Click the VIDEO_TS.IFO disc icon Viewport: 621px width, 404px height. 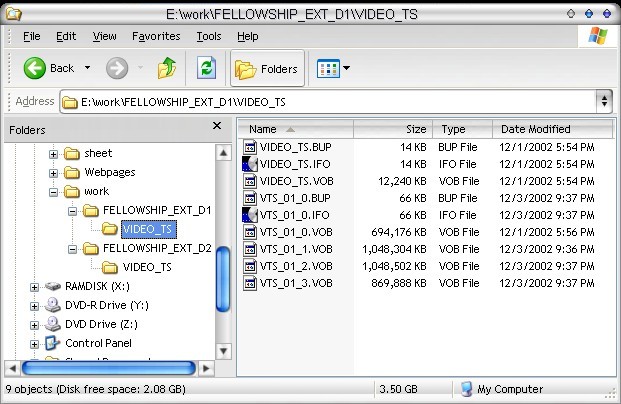[250, 164]
